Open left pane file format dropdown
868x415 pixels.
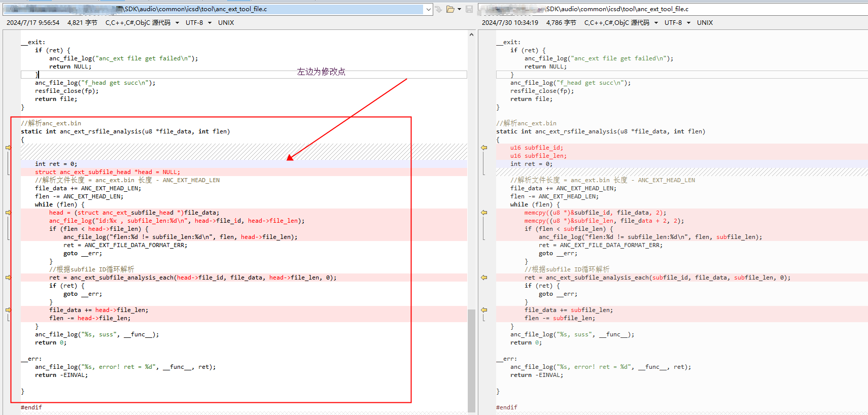click(x=177, y=23)
